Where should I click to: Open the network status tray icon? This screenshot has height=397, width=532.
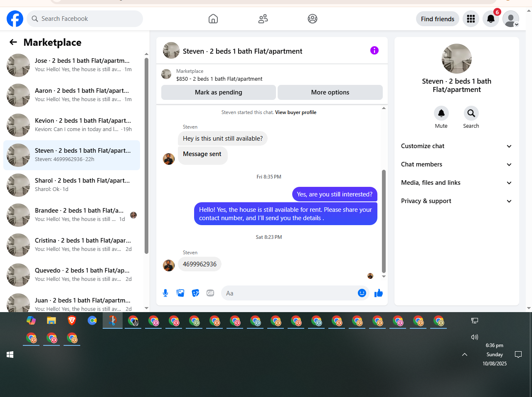pos(475,320)
